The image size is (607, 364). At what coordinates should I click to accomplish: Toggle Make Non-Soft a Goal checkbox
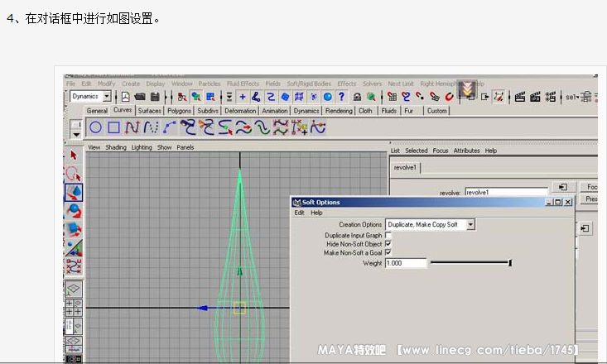click(x=388, y=252)
